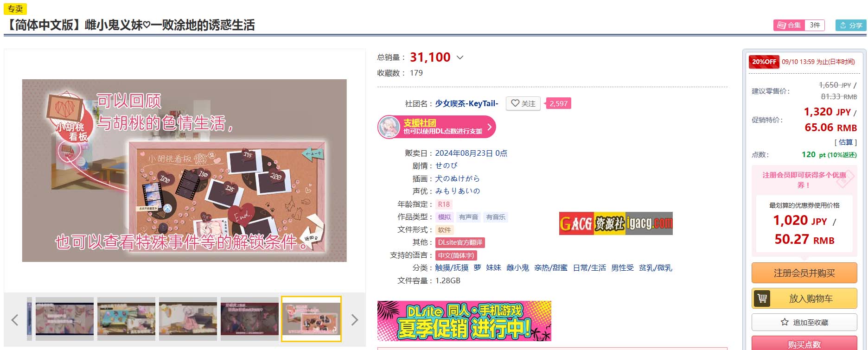Show next thumbnails with right arrow

click(355, 319)
